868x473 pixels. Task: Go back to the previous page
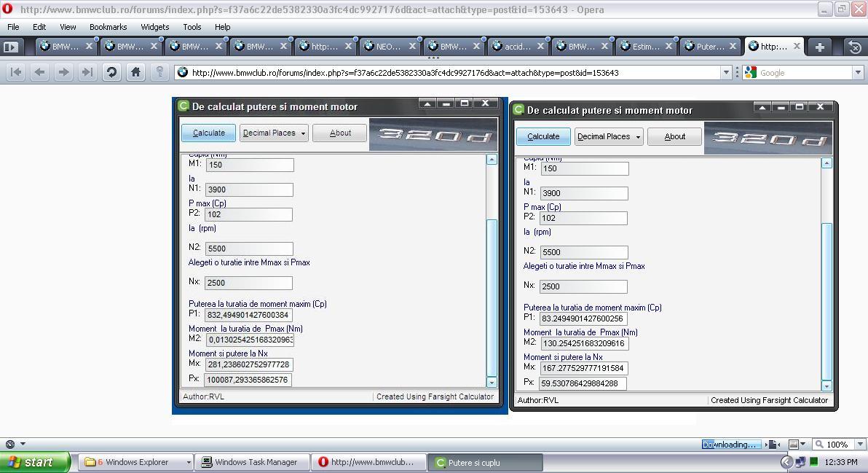(x=40, y=72)
